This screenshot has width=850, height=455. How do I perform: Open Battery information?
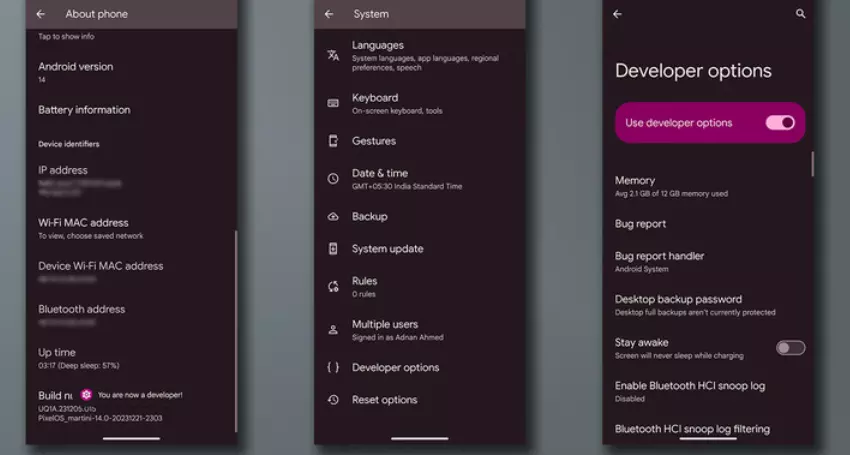(x=131, y=110)
